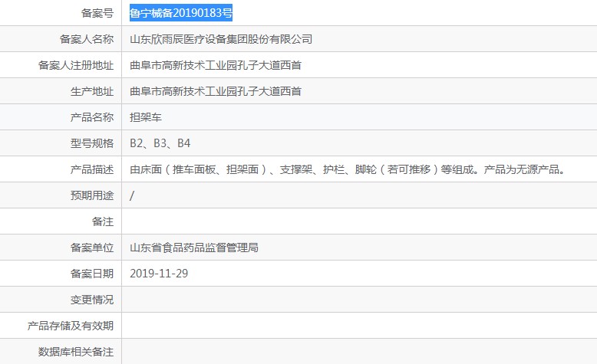Viewport: 597px width, 364px height.
Task: Select product name 担架车
Action: (146, 117)
